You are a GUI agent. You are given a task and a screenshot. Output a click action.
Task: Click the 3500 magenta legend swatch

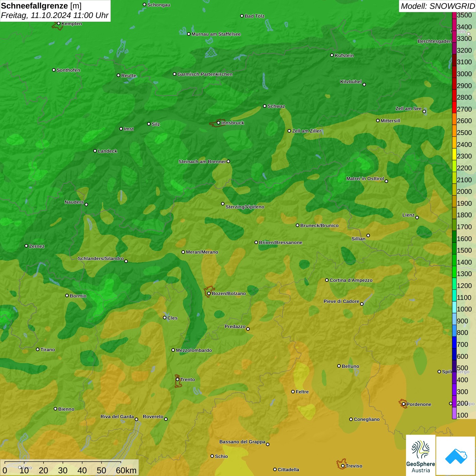[x=454, y=15]
